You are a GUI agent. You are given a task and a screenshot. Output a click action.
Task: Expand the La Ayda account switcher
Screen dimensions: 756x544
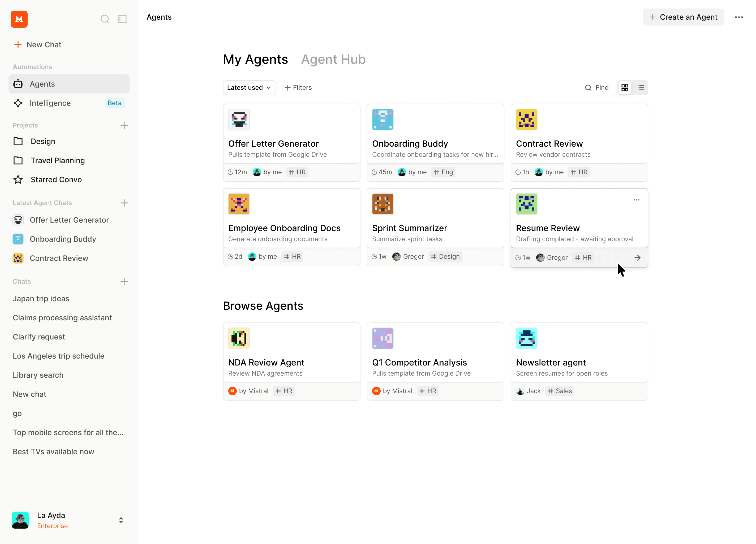121,520
